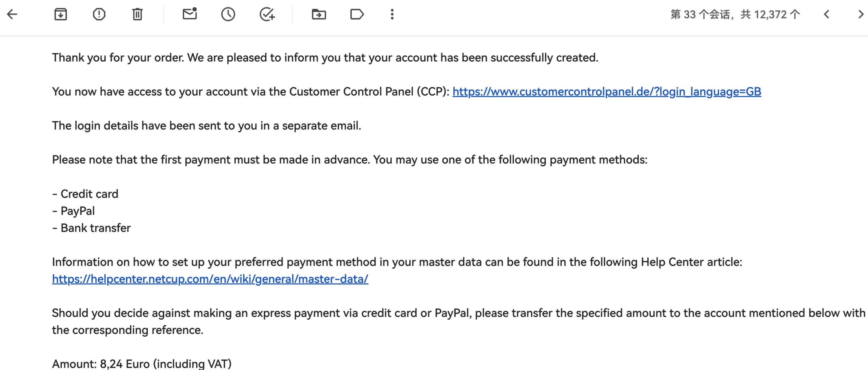Image resolution: width=868 pixels, height=370 pixels.
Task: Snooze this conversation with clock icon
Action: [x=228, y=14]
